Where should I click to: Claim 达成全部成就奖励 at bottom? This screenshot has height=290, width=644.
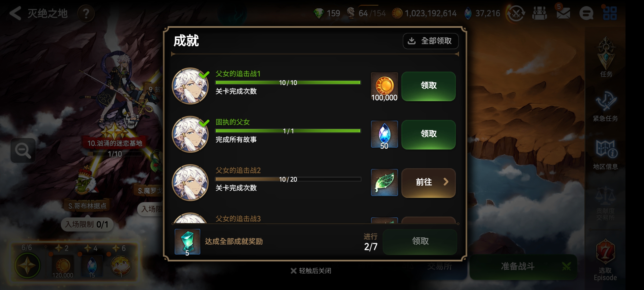coord(420,242)
